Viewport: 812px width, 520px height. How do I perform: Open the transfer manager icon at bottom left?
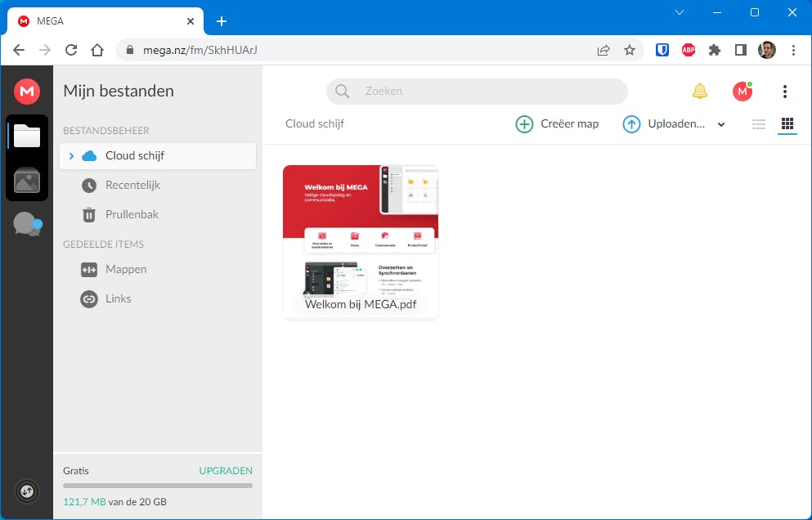click(x=27, y=491)
